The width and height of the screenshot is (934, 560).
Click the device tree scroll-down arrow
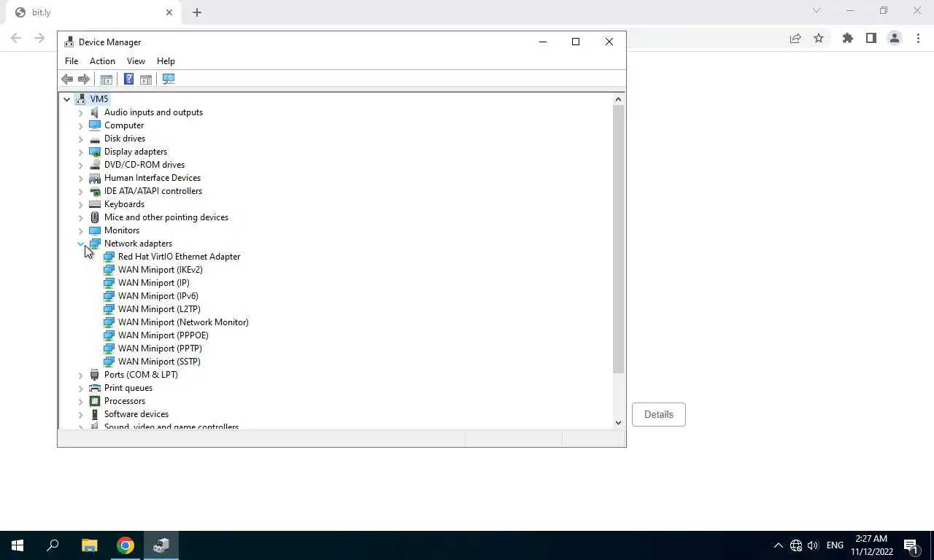618,422
